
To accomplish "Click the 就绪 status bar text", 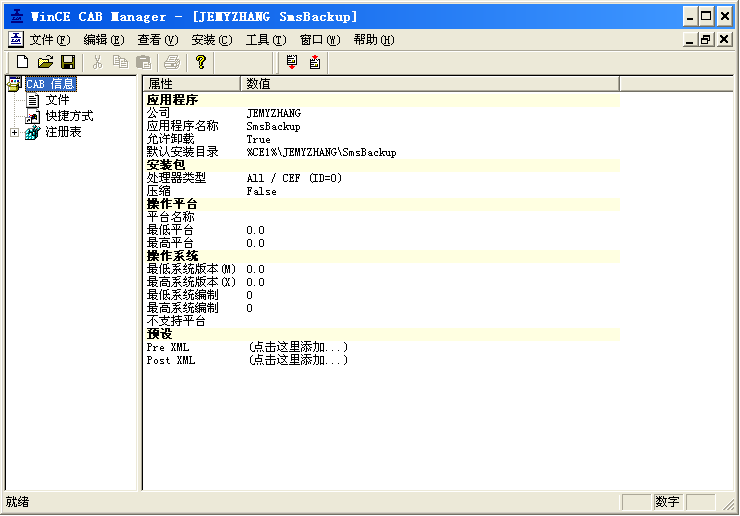I will click(x=17, y=502).
